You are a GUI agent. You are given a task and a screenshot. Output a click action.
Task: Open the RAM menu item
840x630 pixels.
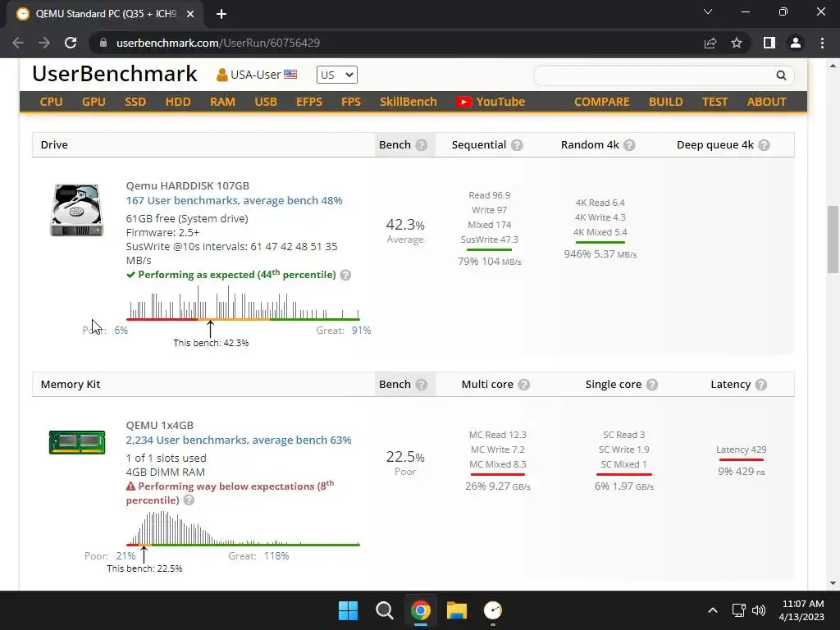pos(222,102)
